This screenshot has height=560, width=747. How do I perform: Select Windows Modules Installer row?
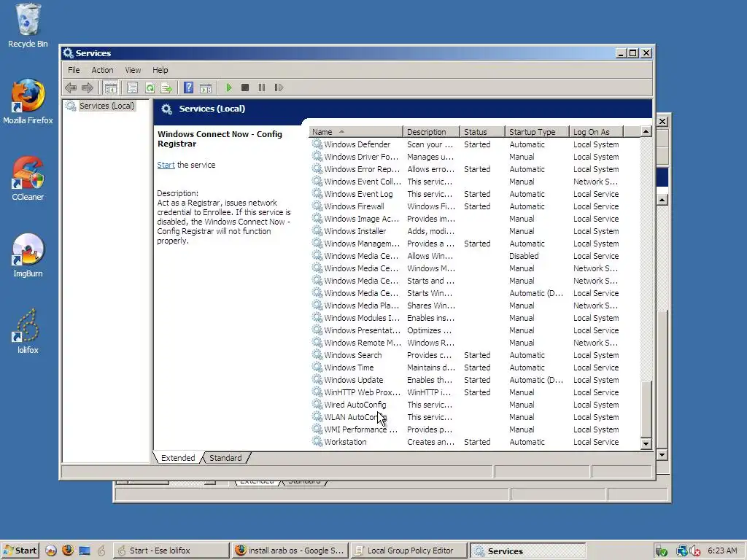point(474,318)
